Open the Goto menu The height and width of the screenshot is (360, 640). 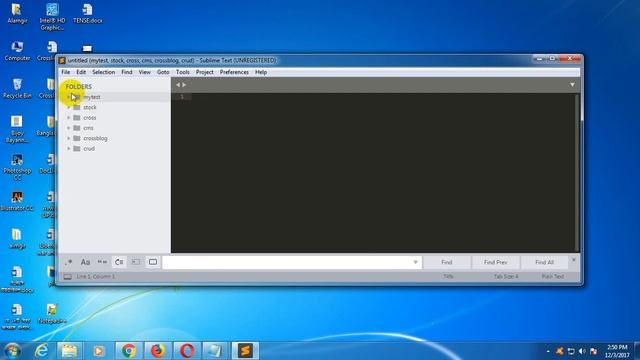point(163,72)
